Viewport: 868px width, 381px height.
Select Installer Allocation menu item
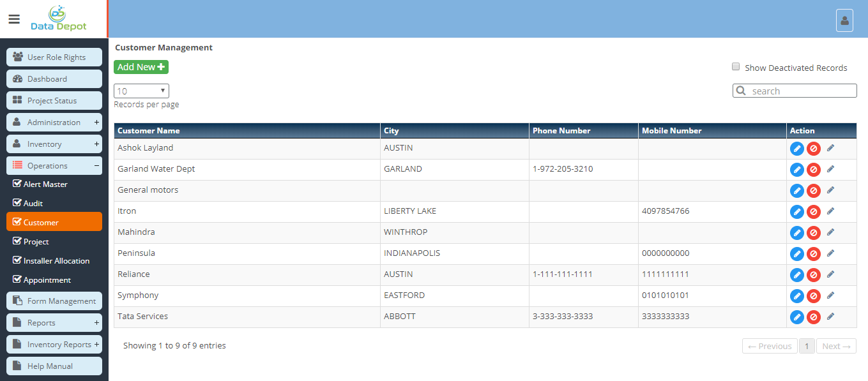56,261
